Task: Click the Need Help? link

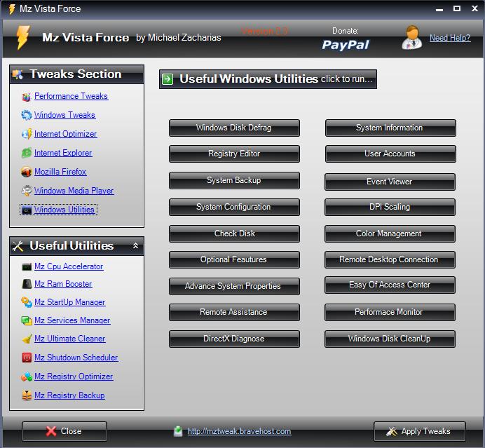Action: click(x=450, y=38)
